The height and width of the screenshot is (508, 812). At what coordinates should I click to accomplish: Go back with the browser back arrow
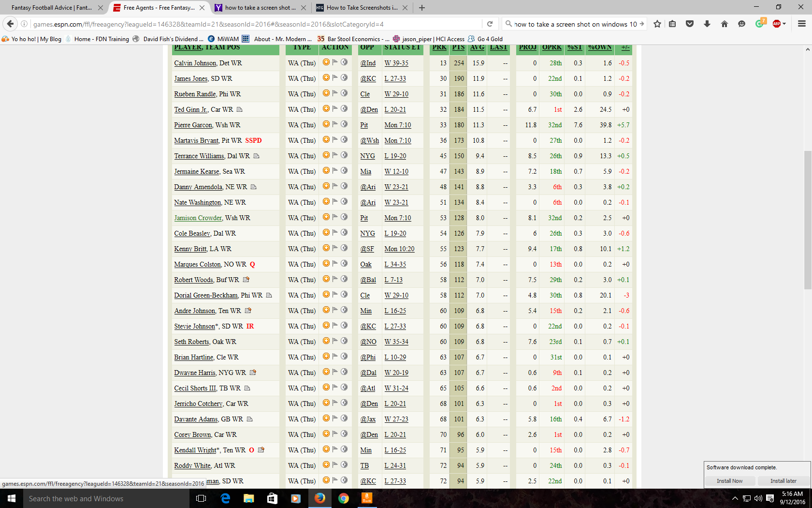coord(10,24)
